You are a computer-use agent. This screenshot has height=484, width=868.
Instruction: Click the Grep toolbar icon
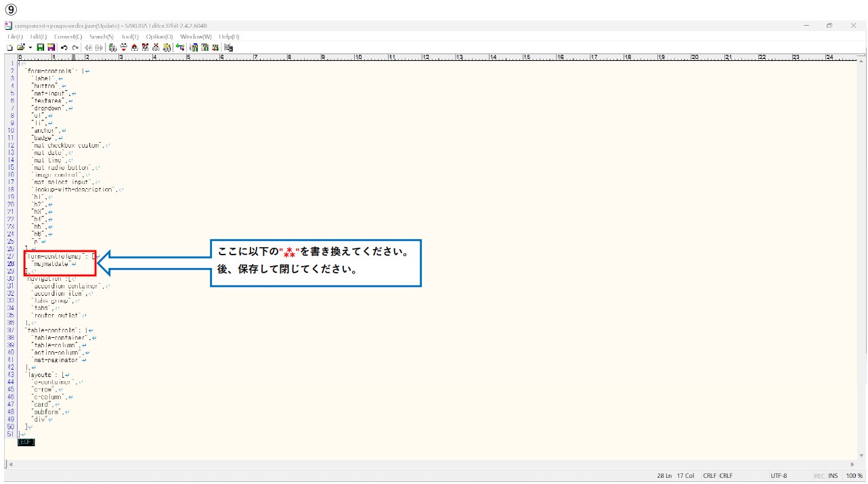point(167,47)
